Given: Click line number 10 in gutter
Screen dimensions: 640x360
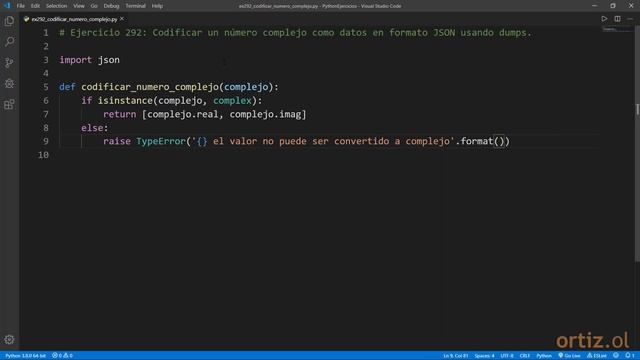Looking at the screenshot, I should pyautogui.click(x=43, y=155).
